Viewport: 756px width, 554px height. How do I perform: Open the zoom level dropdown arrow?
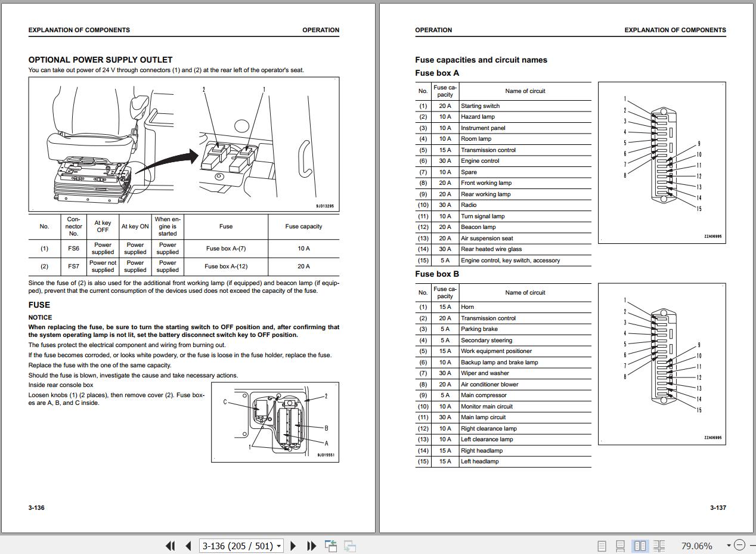click(x=728, y=546)
